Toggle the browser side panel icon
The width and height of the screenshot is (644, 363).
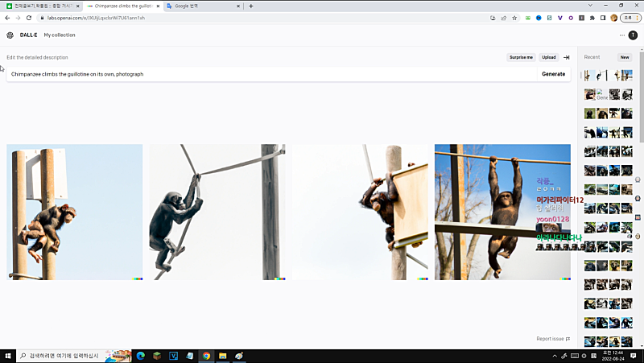tap(603, 18)
